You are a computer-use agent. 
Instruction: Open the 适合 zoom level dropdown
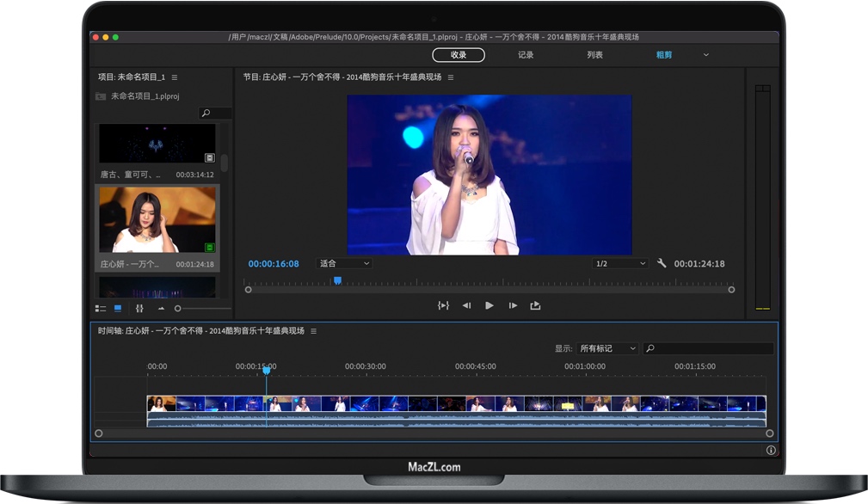pos(343,263)
